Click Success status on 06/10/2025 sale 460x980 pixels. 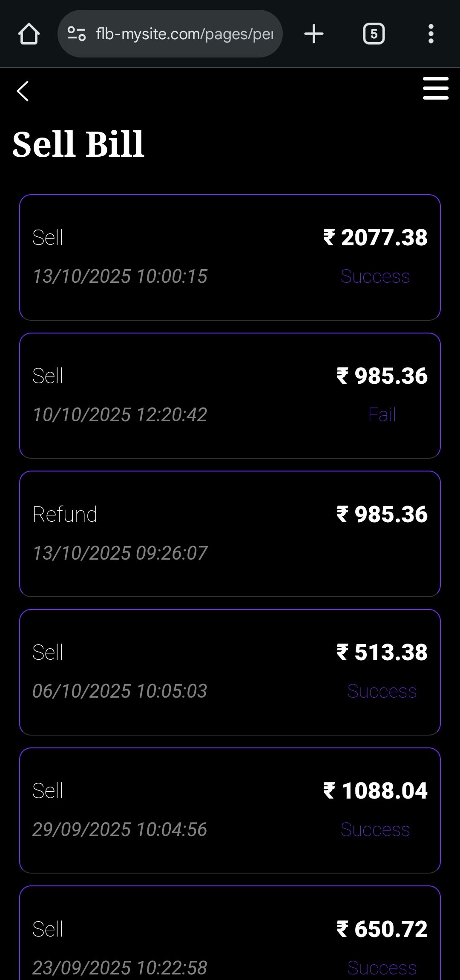pyautogui.click(x=382, y=691)
